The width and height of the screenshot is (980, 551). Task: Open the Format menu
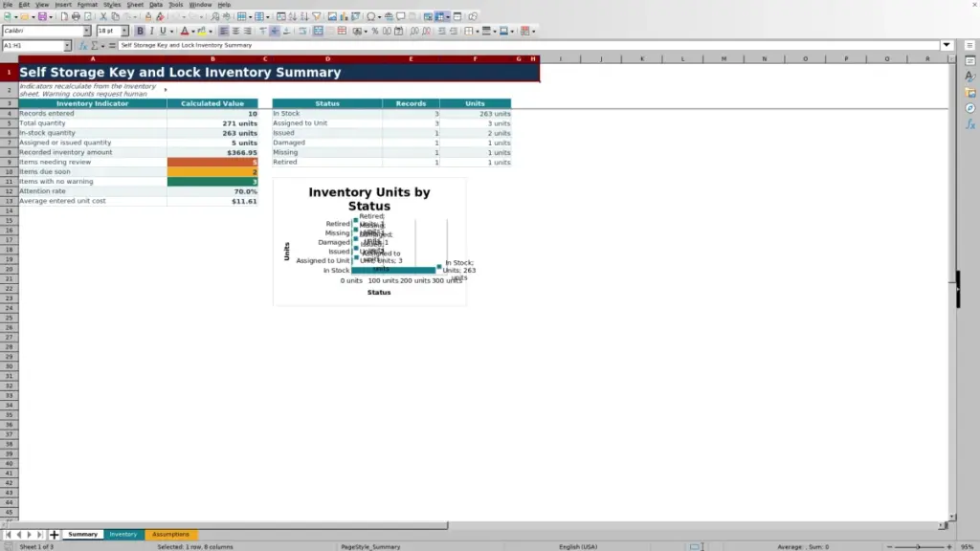tap(87, 5)
